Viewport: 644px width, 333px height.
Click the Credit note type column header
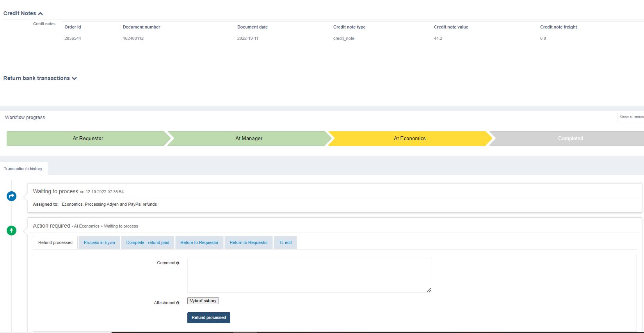click(x=349, y=27)
